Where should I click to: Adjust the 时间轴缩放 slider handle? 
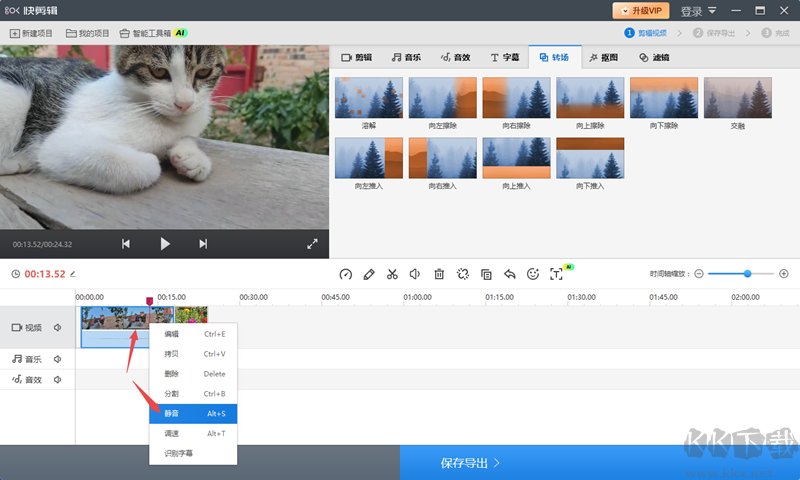point(747,274)
